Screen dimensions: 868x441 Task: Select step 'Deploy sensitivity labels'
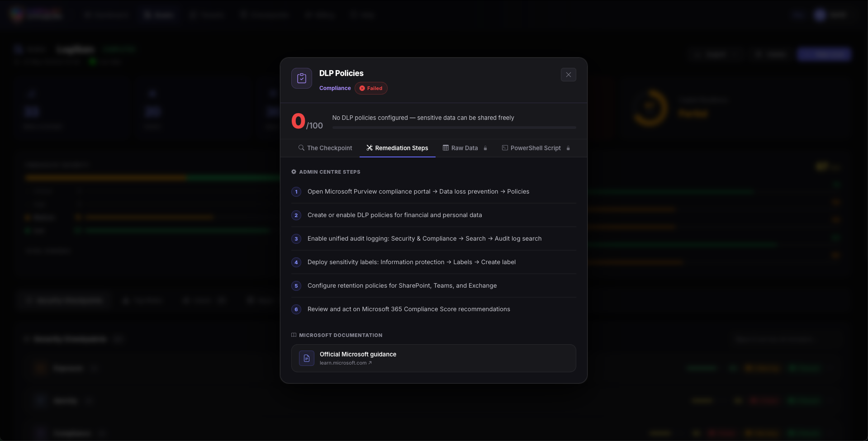(x=434, y=262)
